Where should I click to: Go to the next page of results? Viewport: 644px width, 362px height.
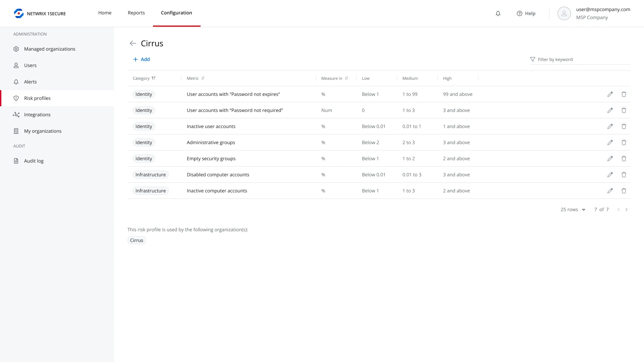tap(627, 209)
